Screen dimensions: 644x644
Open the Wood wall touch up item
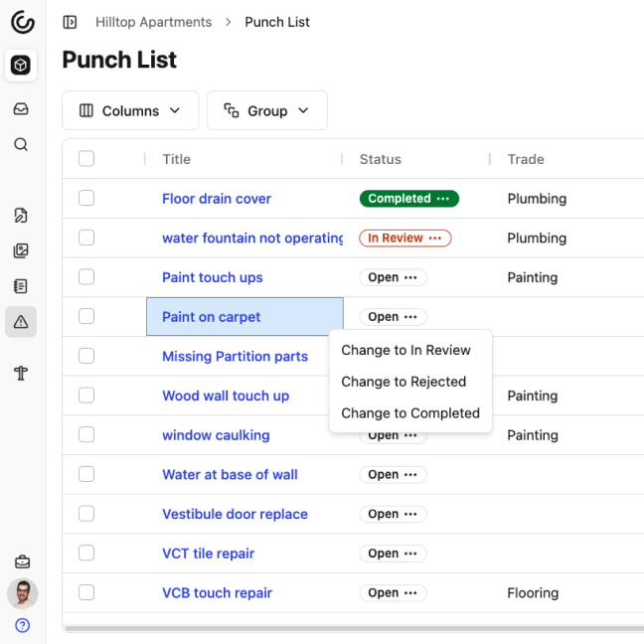point(226,396)
